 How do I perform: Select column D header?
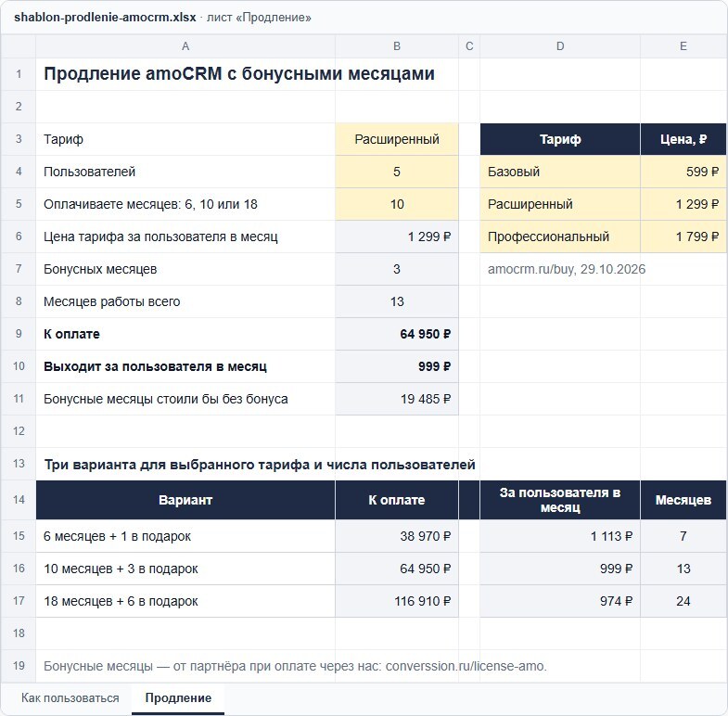[x=560, y=46]
